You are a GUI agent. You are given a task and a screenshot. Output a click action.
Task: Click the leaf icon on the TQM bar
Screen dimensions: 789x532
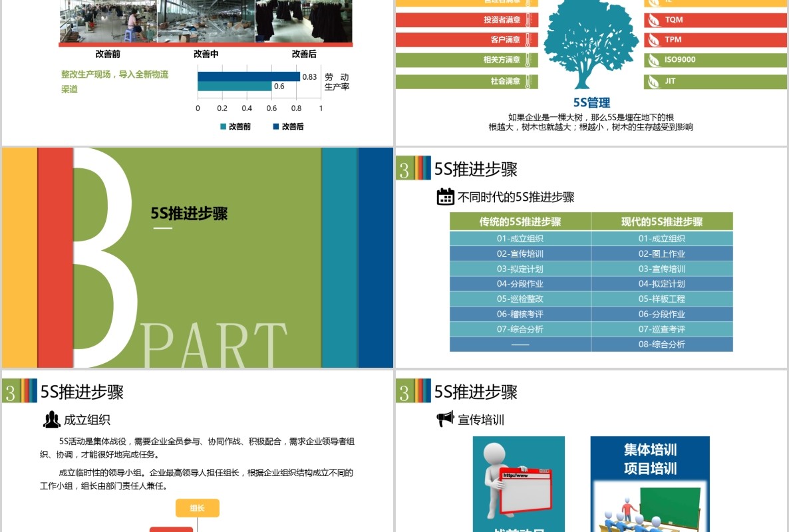(654, 20)
